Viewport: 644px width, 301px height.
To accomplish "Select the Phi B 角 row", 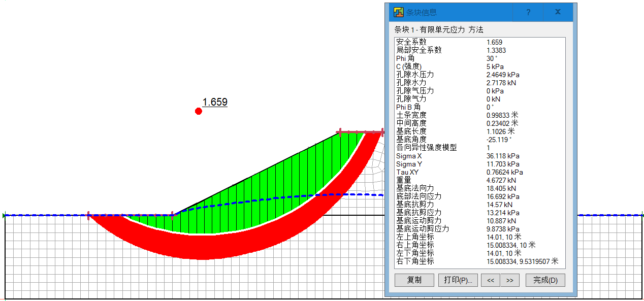I will point(479,107).
